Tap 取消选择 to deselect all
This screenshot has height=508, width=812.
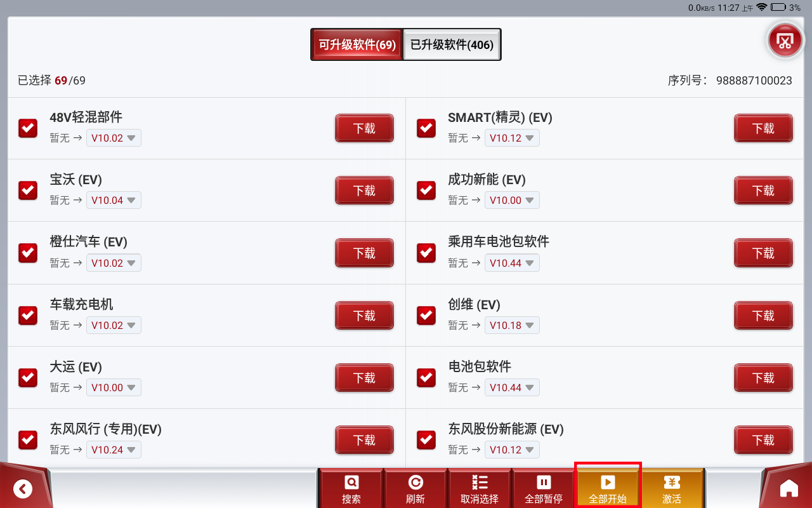480,489
